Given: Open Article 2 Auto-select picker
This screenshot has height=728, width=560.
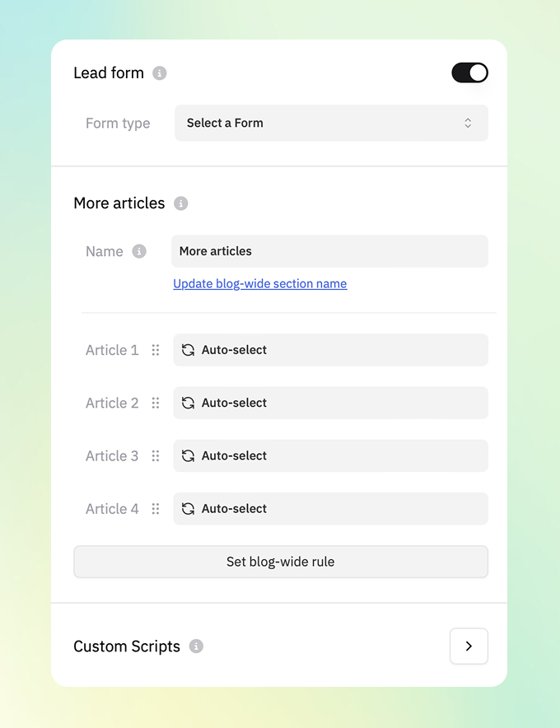Looking at the screenshot, I should 330,403.
